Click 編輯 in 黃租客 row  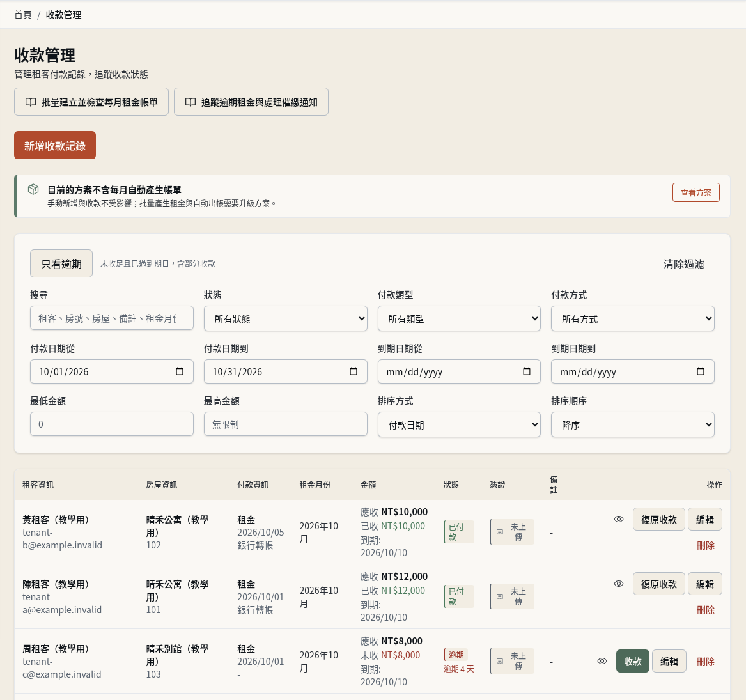click(x=704, y=519)
